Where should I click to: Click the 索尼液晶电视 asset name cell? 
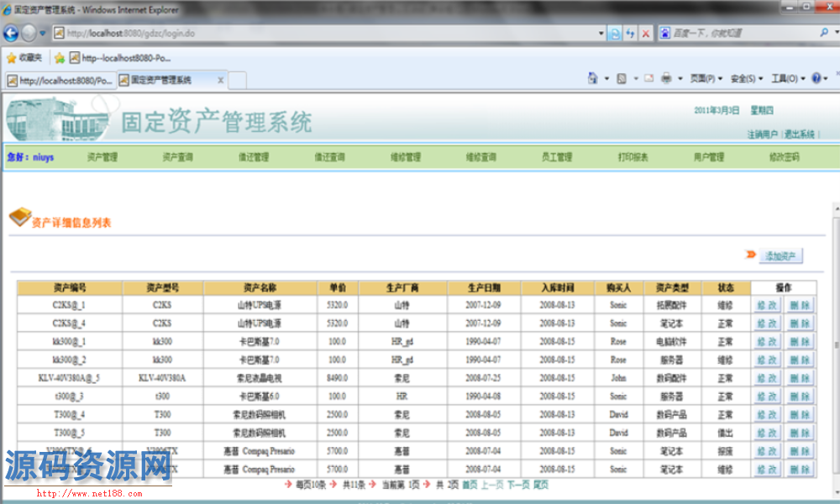pos(260,378)
